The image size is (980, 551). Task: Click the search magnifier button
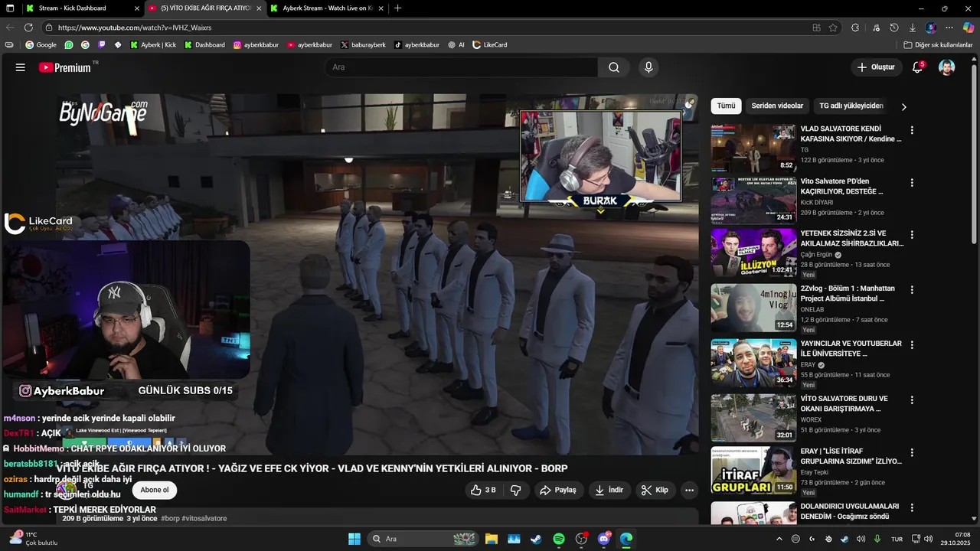pos(614,67)
